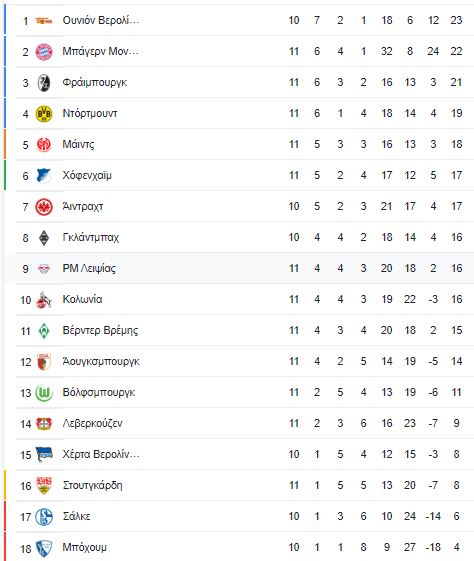Image resolution: width=474 pixels, height=561 pixels.
Task: Open the Mainz club crest
Action: point(44,145)
